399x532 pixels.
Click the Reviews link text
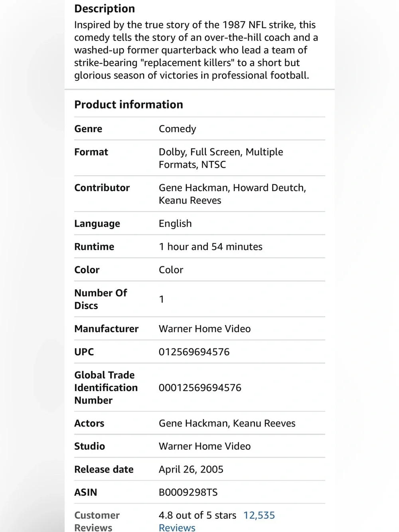click(177, 528)
